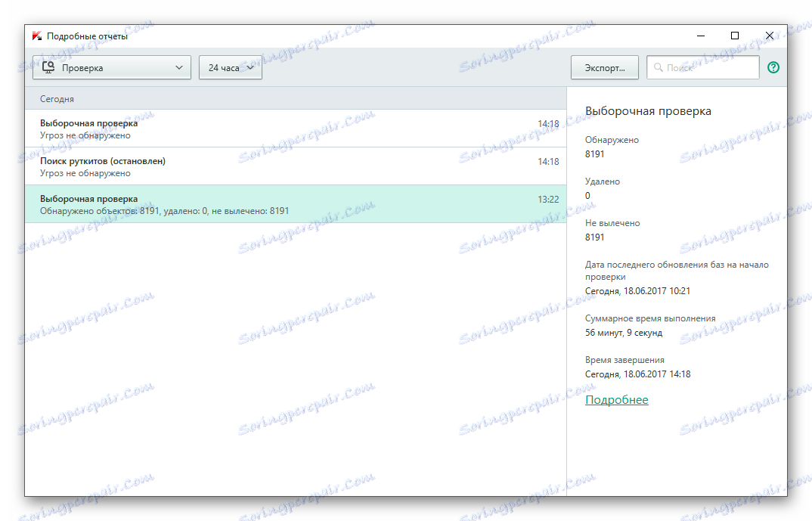The width and height of the screenshot is (812, 521).
Task: Minimize the Подробные отчеты window
Action: tap(701, 36)
